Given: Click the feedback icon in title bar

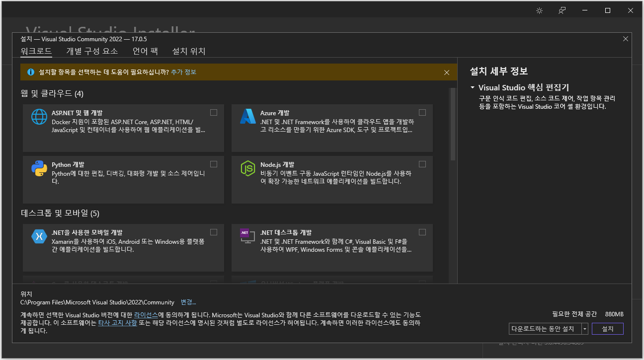Looking at the screenshot, I should pyautogui.click(x=562, y=10).
